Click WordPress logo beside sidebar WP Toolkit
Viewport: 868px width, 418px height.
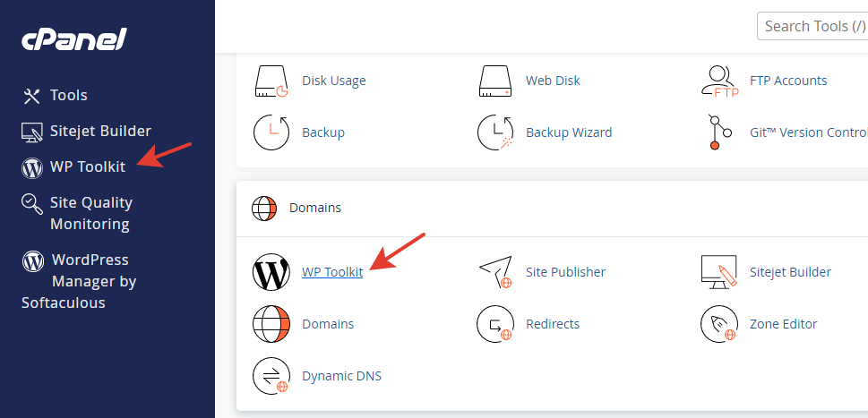point(32,167)
